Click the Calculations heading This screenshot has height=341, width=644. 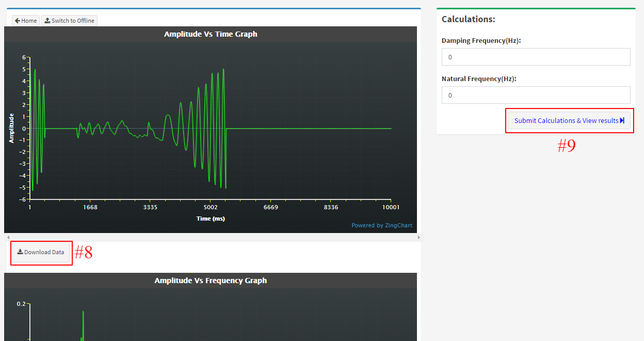[x=469, y=19]
